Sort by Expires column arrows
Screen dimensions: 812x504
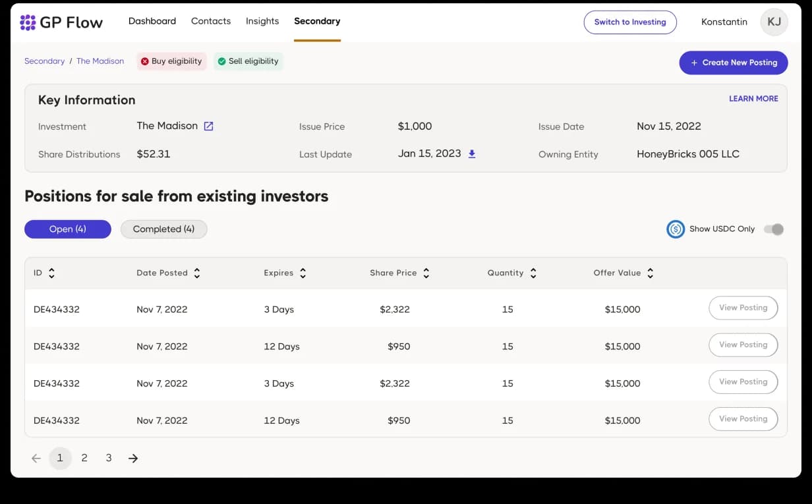click(303, 273)
